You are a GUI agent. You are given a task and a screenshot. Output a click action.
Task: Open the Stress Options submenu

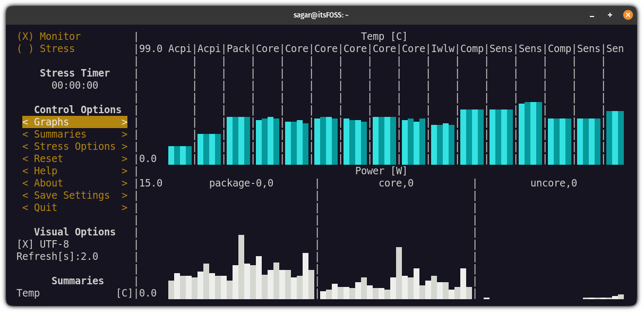(74, 146)
